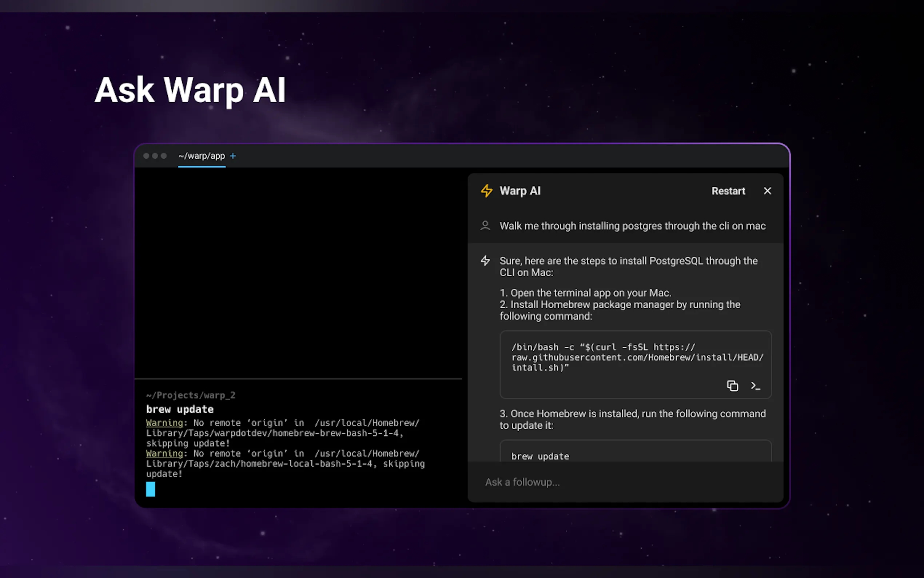Click the /bin/bash curl command code block
Screen dimensions: 924x578
(x=634, y=357)
